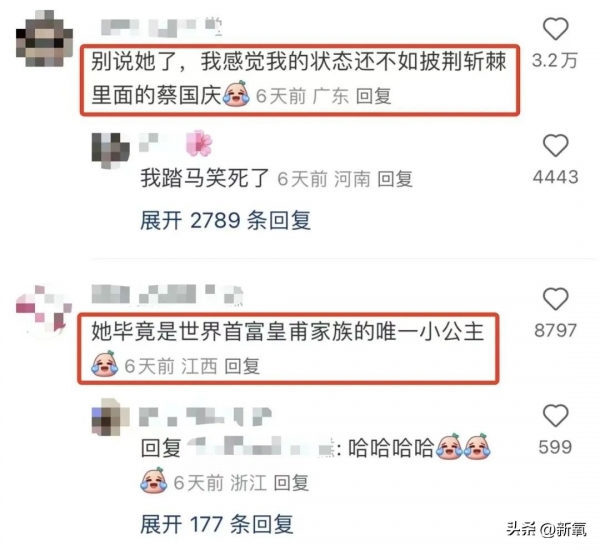Open pink avatar of 江西 commenter

tap(44, 311)
